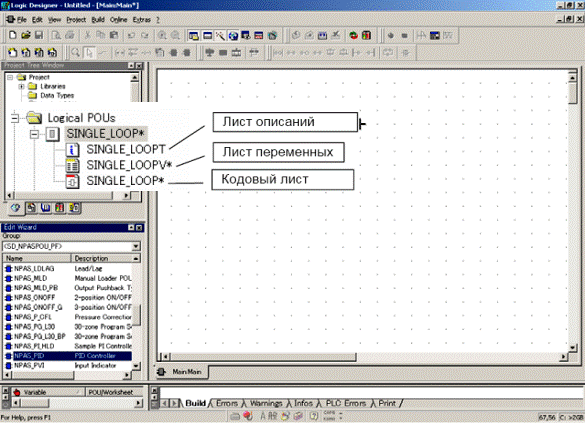Select the Mark pointer tool
This screenshot has height=423, width=585.
(89, 53)
